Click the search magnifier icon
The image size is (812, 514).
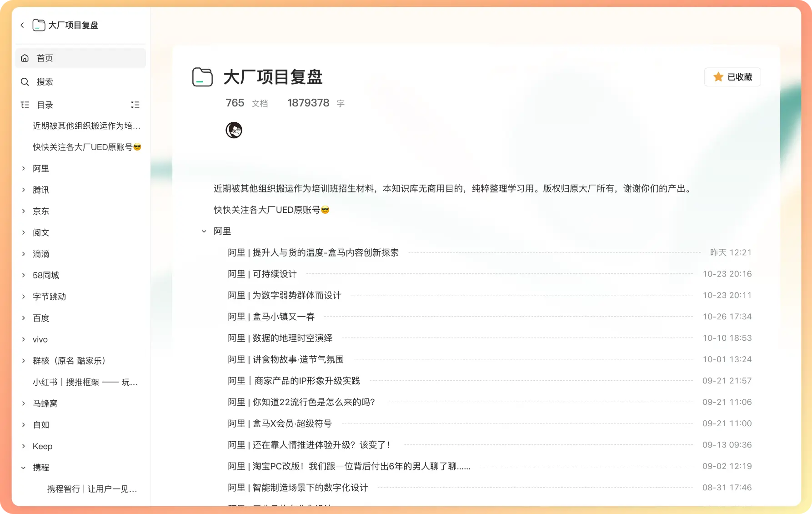25,82
